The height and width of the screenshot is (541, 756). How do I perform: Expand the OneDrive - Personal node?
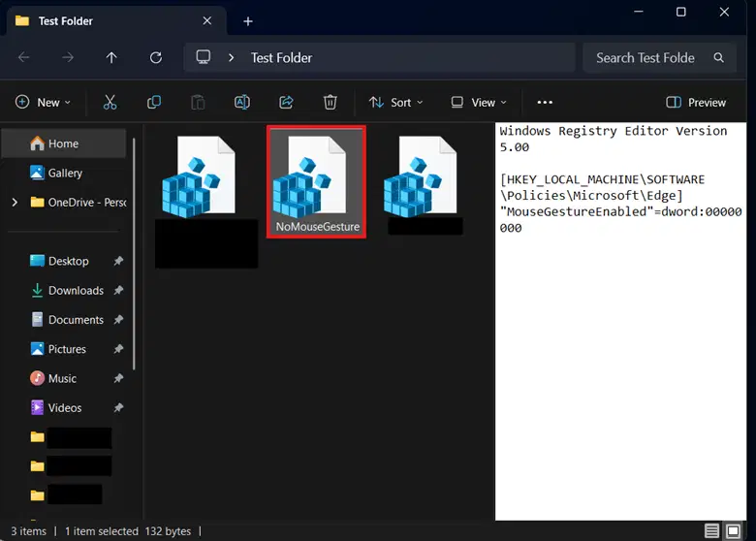tap(15, 202)
